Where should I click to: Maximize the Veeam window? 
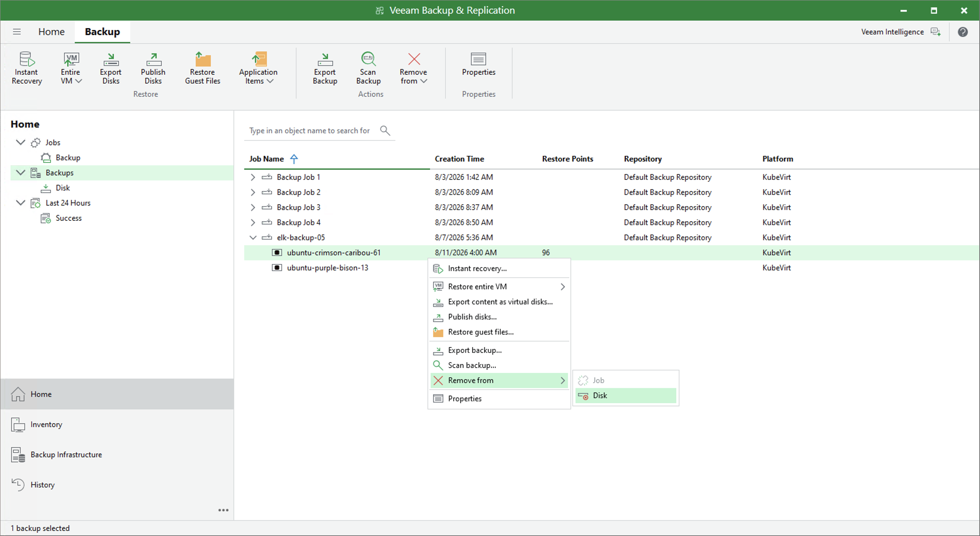(934, 10)
